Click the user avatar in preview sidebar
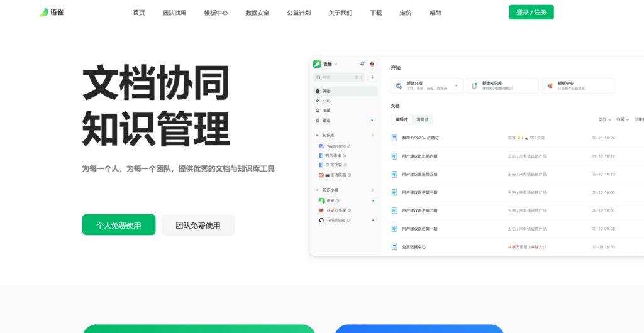The height and width of the screenshot is (333, 644). point(372,64)
